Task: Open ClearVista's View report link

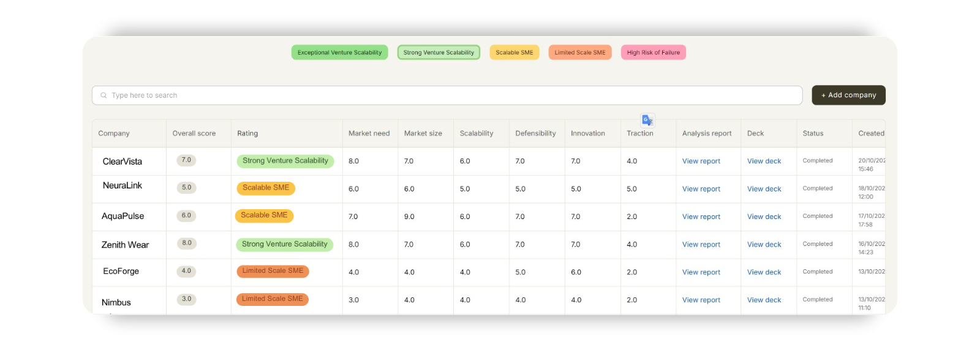Action: [701, 162]
